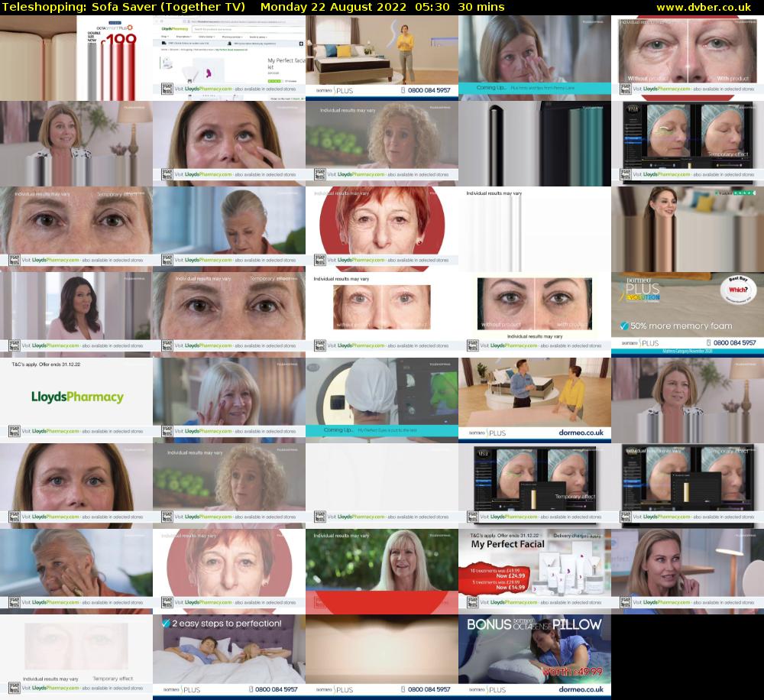Open the thumbnail of the straight-haired blonde woman outdoors
This screenshot has height=700, width=764.
point(382,572)
